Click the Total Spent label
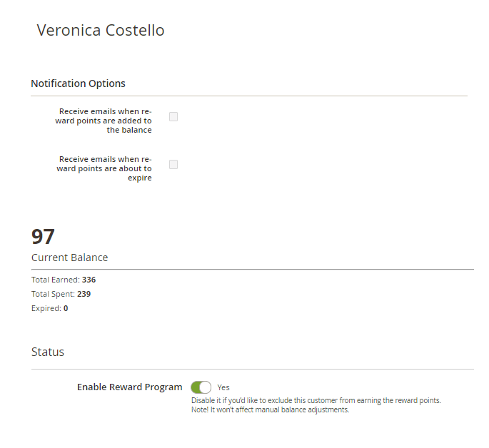The height and width of the screenshot is (448, 489). point(53,294)
